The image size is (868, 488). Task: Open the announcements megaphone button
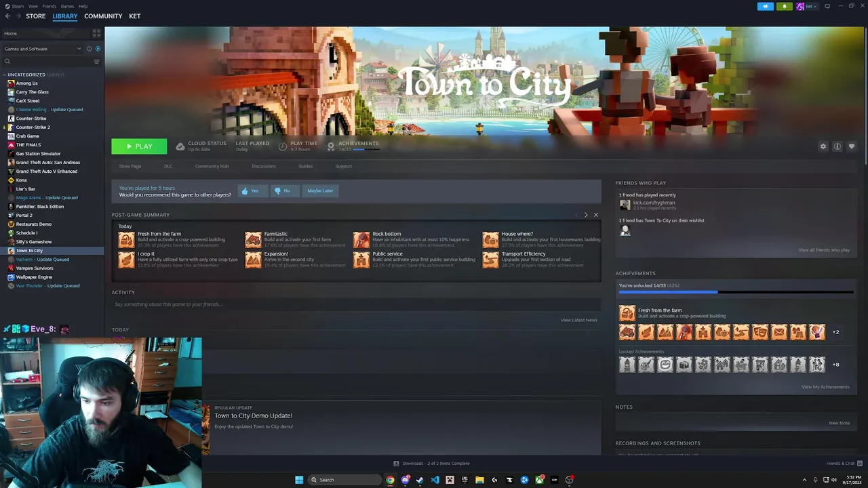766,6
